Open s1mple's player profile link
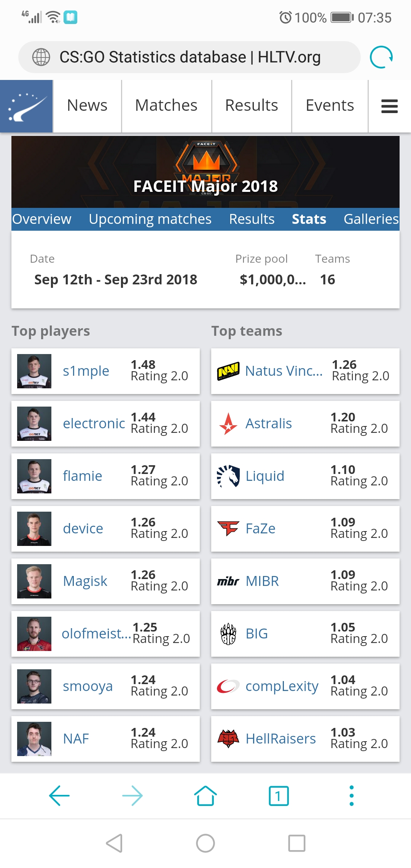 coord(86,371)
